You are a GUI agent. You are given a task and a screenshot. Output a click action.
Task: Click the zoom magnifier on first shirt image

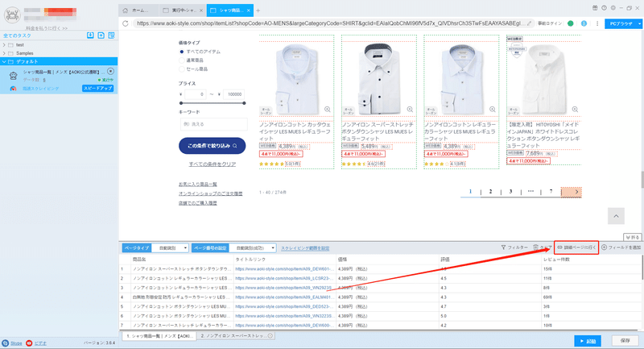point(328,110)
